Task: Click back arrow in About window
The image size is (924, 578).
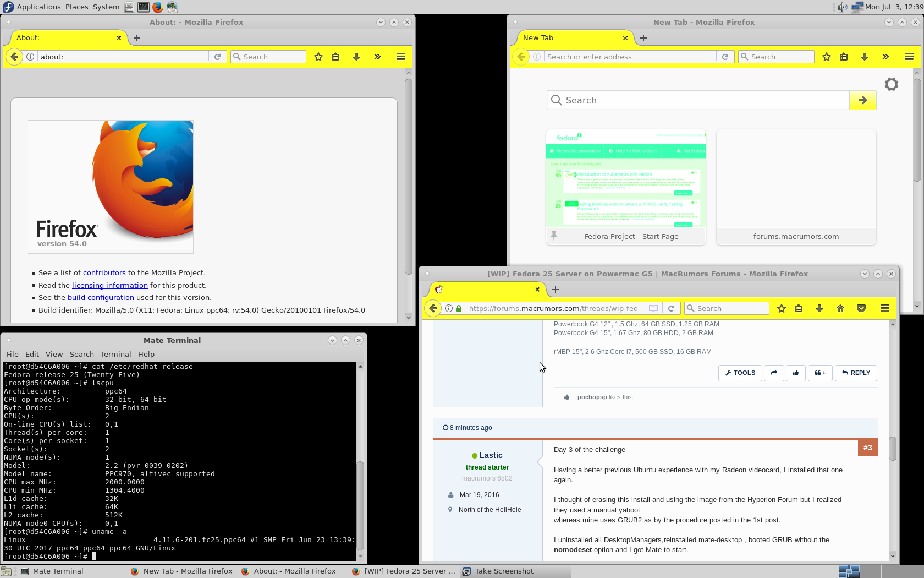Action: point(15,57)
